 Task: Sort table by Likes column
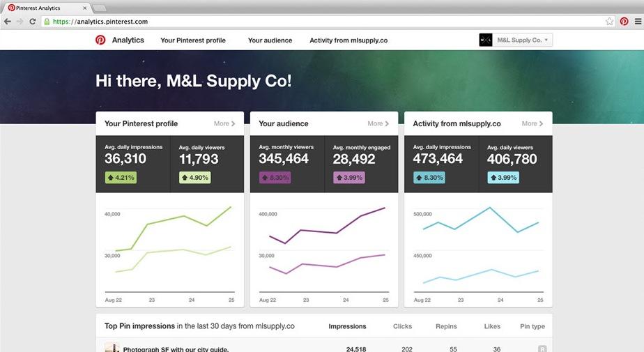tap(492, 326)
